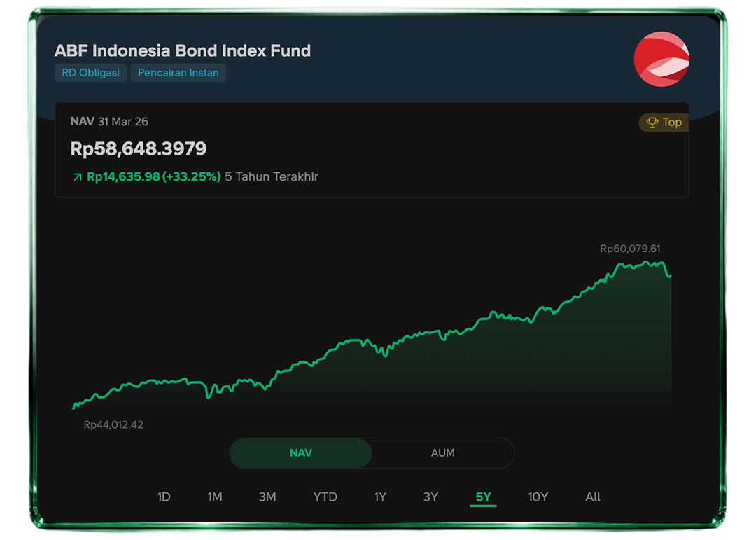Click the trophy Top badge
The height and width of the screenshot is (540, 756).
click(x=664, y=123)
